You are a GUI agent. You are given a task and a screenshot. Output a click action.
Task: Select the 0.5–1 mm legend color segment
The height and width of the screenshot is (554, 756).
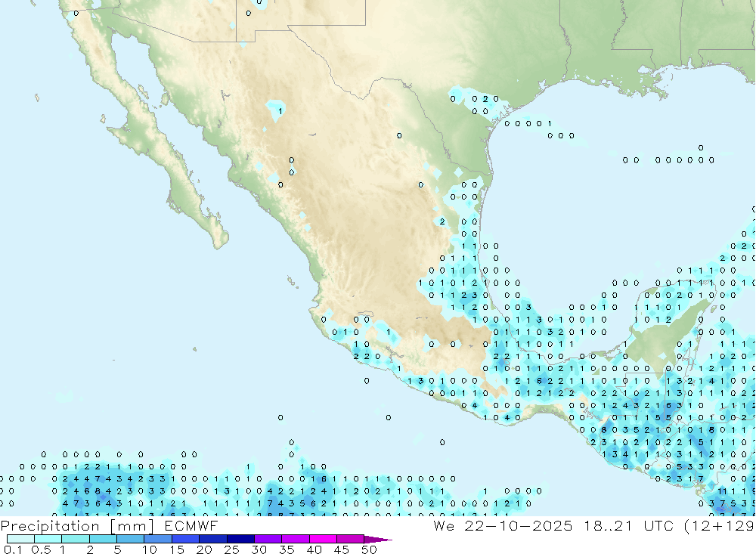tap(48, 539)
